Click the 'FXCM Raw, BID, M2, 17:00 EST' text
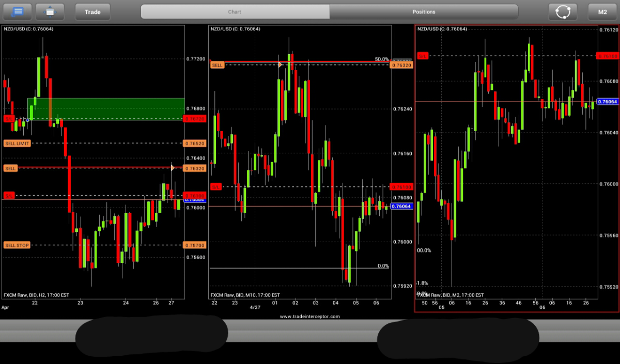This screenshot has height=364, width=620. 451,295
